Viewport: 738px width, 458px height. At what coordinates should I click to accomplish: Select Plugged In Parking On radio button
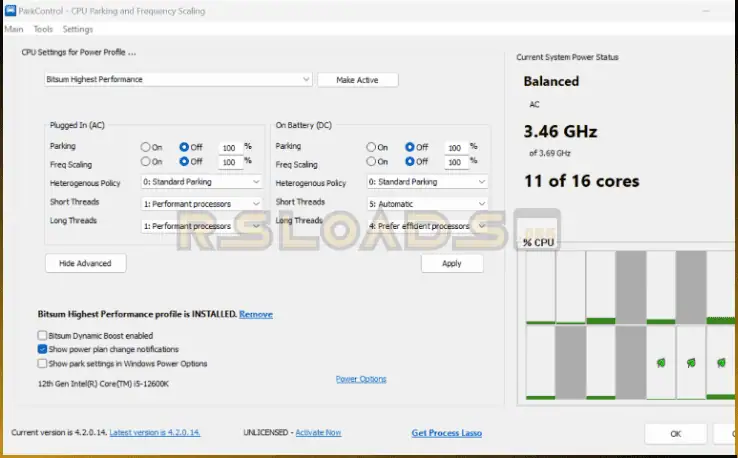[146, 146]
